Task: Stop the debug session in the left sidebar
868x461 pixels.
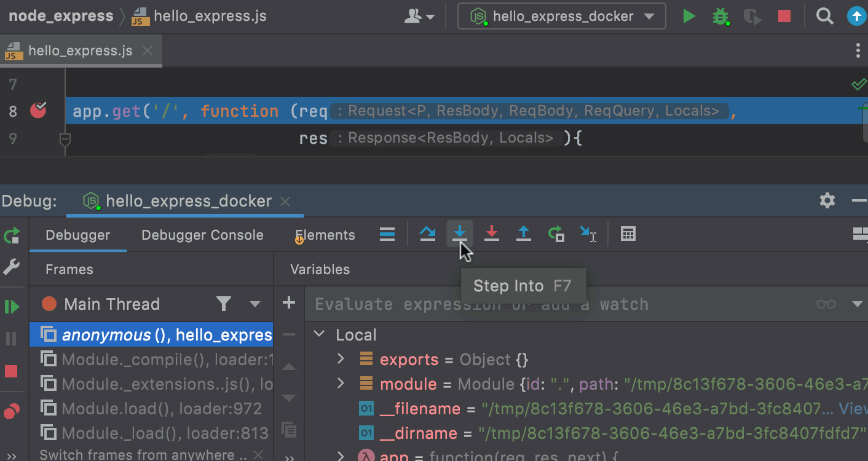Action: click(x=12, y=371)
